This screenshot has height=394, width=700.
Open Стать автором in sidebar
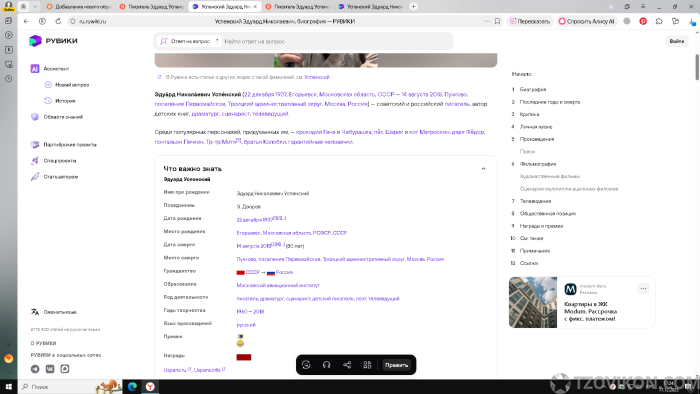tap(54, 177)
